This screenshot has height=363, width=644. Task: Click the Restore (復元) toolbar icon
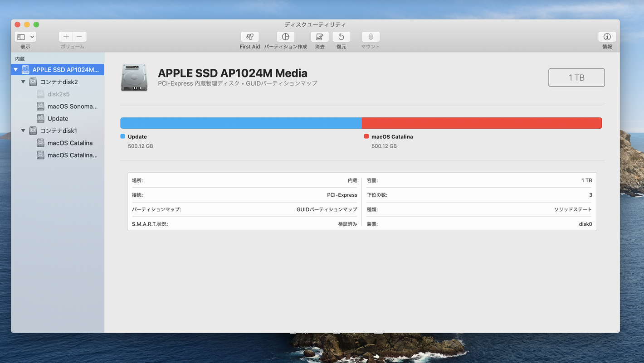coord(341,37)
